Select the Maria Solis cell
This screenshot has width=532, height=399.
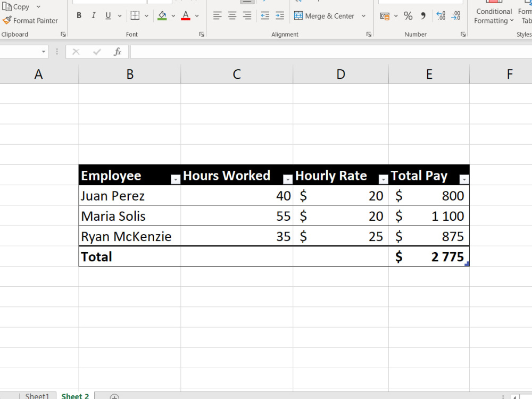130,216
